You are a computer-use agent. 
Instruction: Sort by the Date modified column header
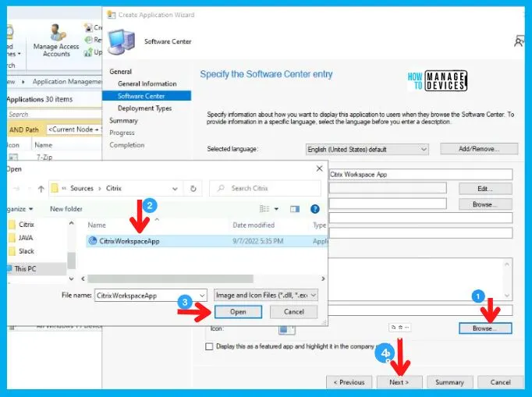pyautogui.click(x=254, y=225)
